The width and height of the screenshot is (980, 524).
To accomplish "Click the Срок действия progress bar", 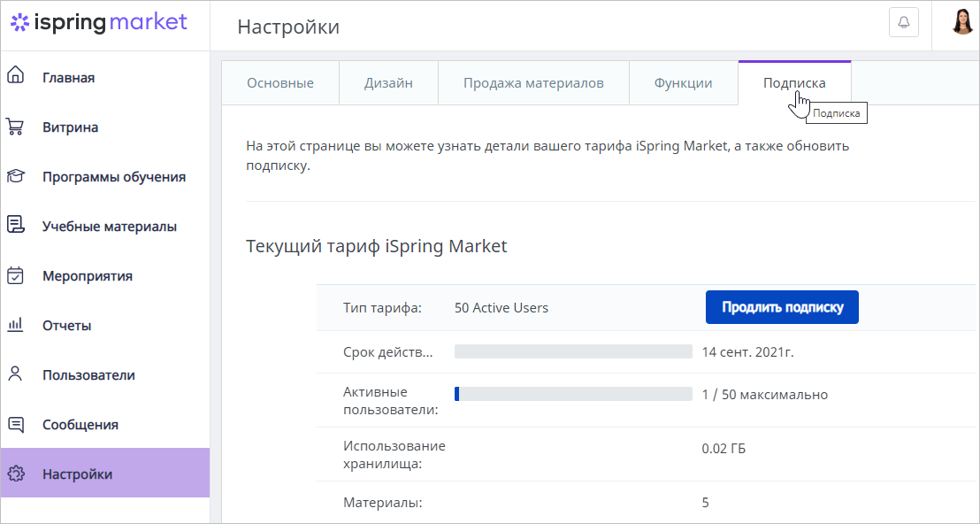I will tap(573, 351).
